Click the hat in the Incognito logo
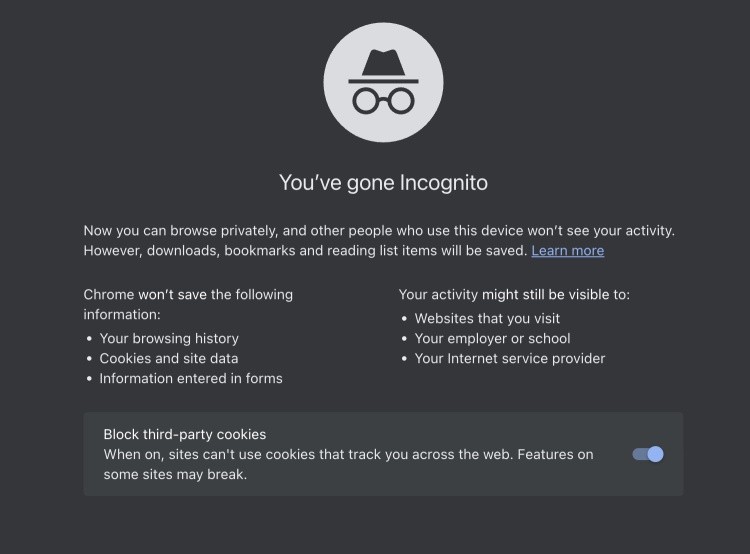The width and height of the screenshot is (750, 554). point(383,66)
